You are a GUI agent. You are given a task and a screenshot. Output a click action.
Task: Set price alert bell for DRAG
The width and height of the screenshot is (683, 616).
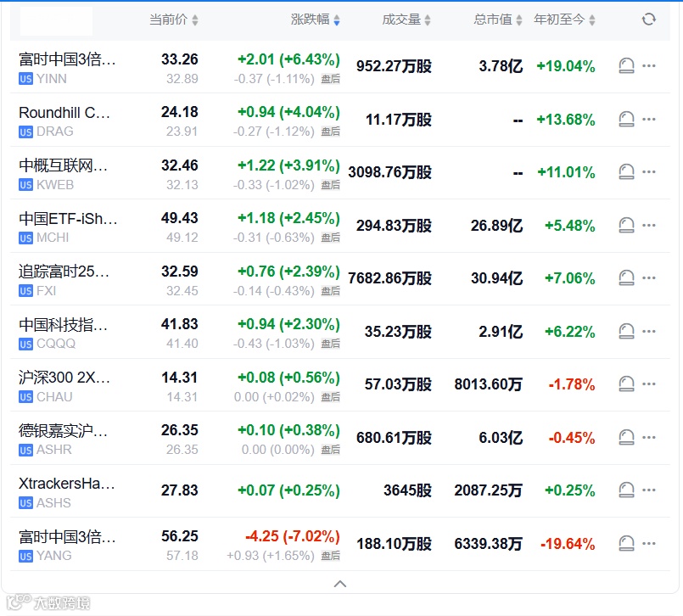tap(626, 119)
